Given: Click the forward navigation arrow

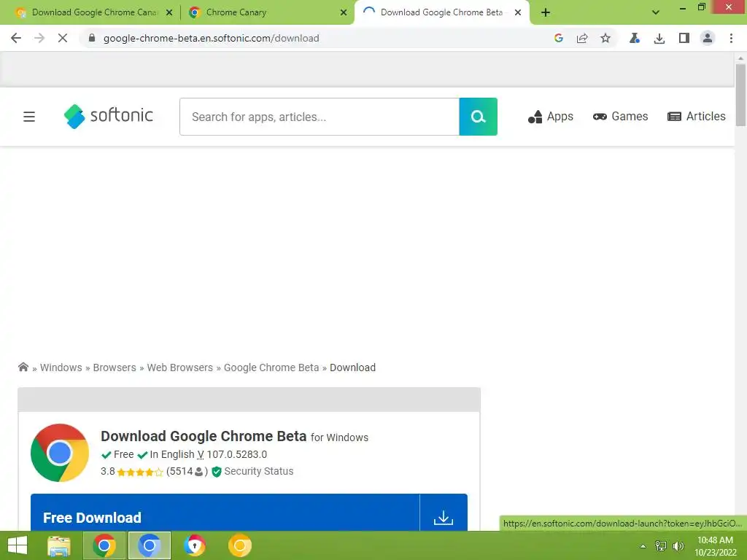Looking at the screenshot, I should (x=39, y=38).
